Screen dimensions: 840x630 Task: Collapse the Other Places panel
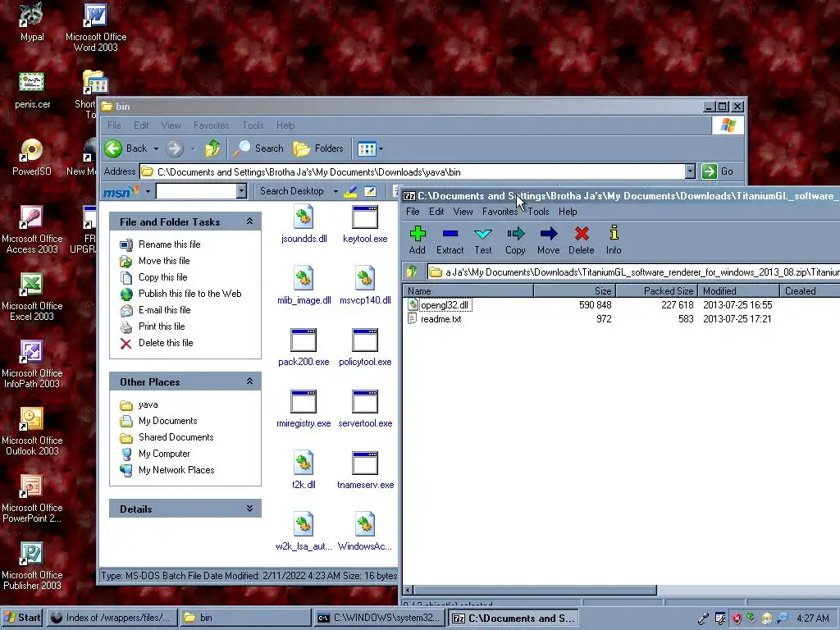(249, 381)
